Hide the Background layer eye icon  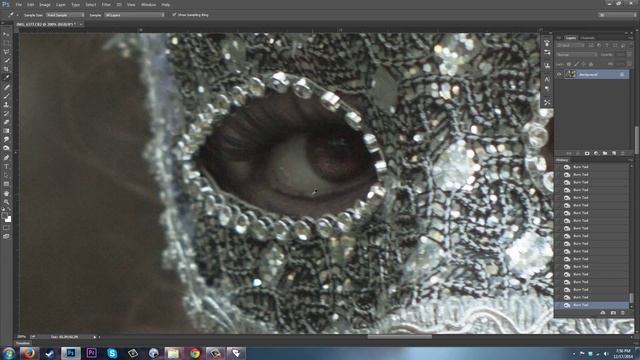559,74
